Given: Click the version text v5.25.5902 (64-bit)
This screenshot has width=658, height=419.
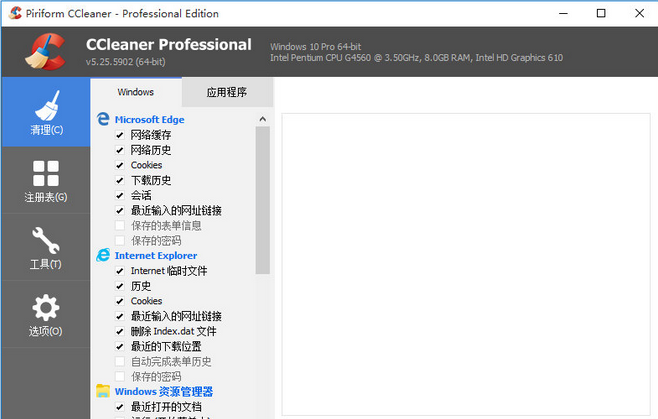Looking at the screenshot, I should pyautogui.click(x=125, y=62).
